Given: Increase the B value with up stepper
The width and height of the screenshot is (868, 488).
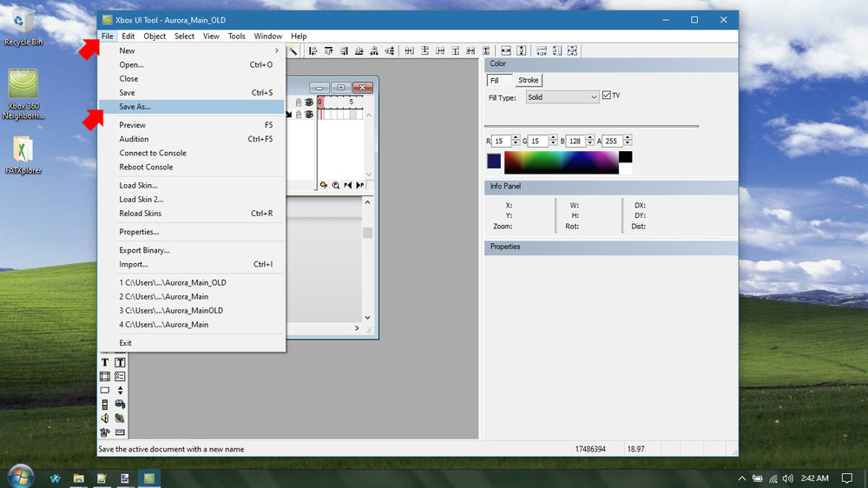Looking at the screenshot, I should tap(589, 137).
